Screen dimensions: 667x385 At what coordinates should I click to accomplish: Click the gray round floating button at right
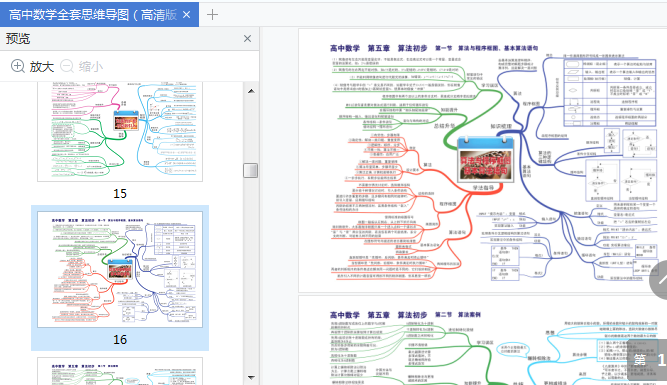coord(659,280)
